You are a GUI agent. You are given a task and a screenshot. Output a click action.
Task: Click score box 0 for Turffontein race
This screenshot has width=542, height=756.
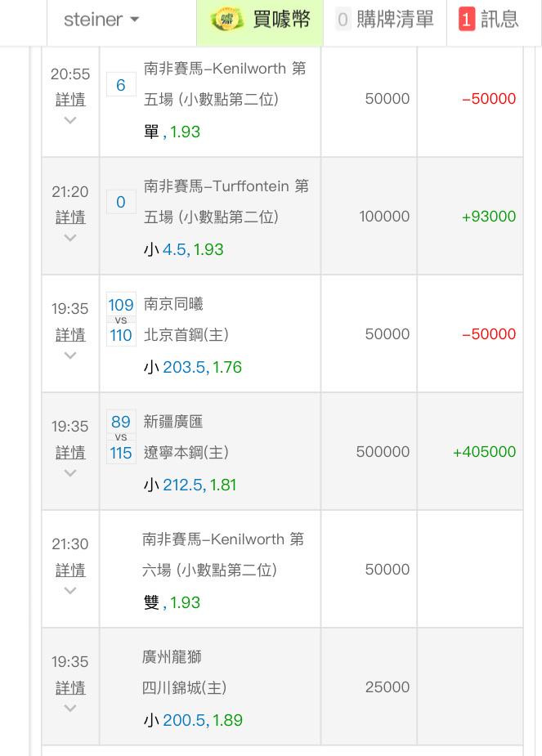pos(121,202)
